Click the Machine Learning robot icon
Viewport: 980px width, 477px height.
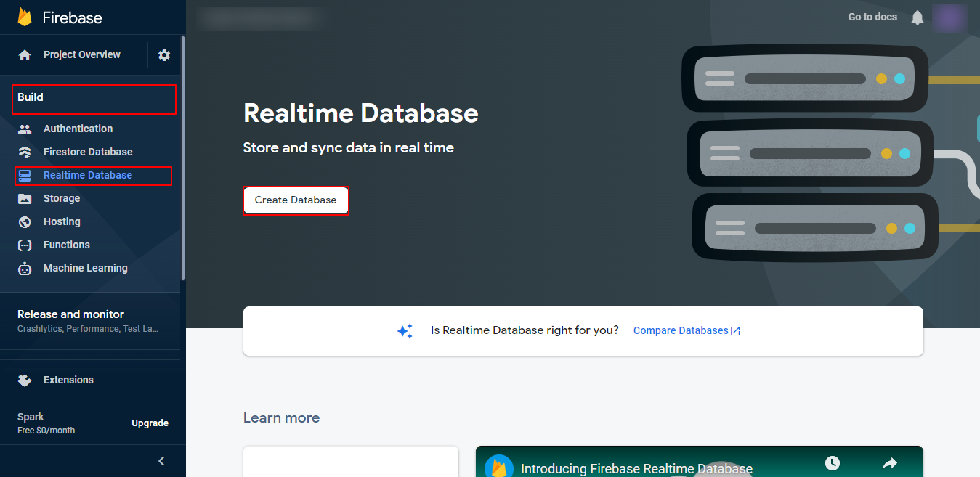25,269
